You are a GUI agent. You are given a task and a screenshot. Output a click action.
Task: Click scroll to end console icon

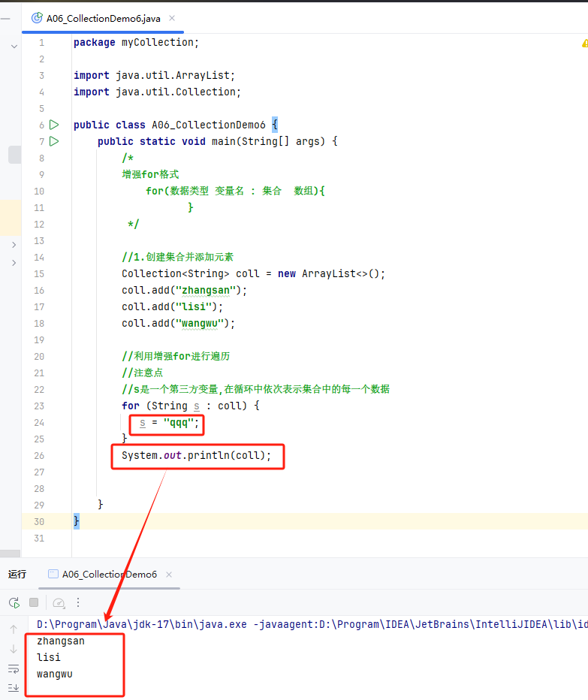(x=14, y=687)
